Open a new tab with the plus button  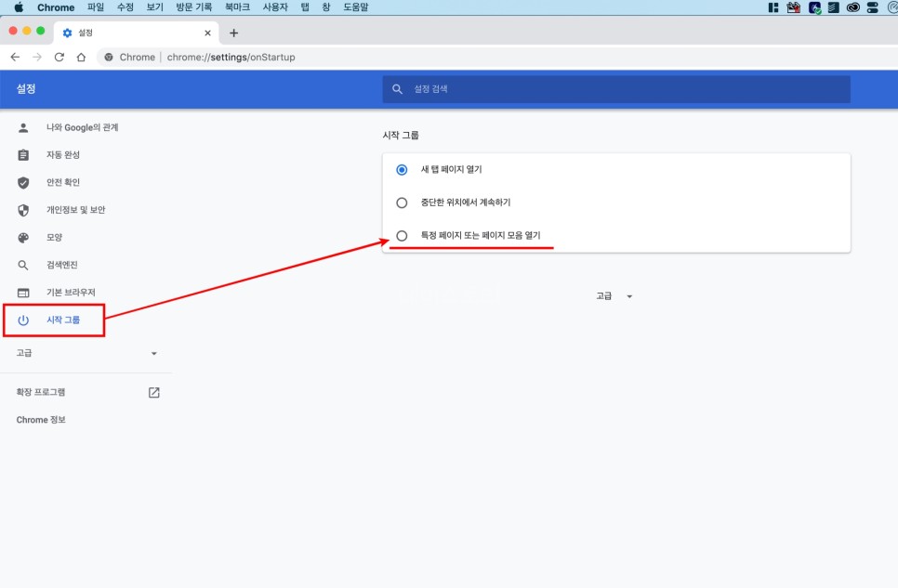(233, 33)
